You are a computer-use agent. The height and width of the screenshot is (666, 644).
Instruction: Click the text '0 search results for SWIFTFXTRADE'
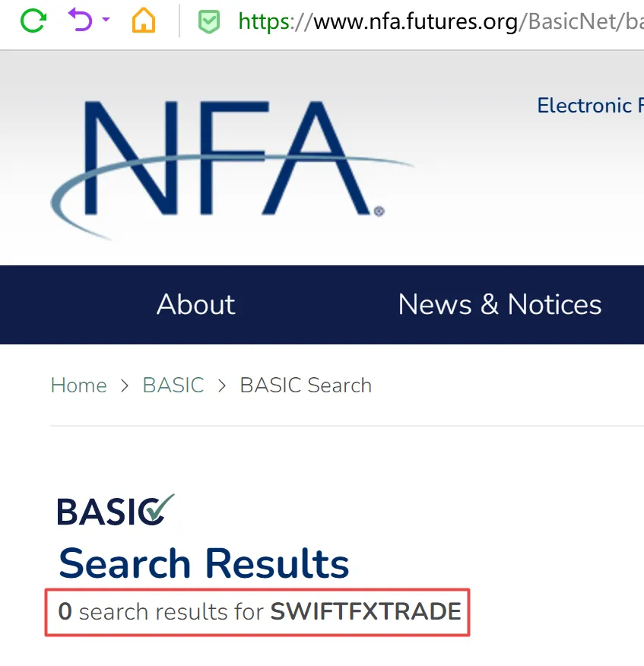click(x=259, y=611)
